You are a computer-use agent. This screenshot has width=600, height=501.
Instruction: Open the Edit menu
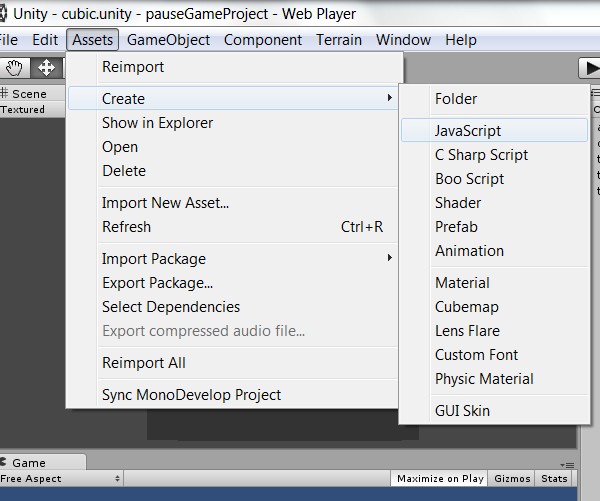click(45, 40)
